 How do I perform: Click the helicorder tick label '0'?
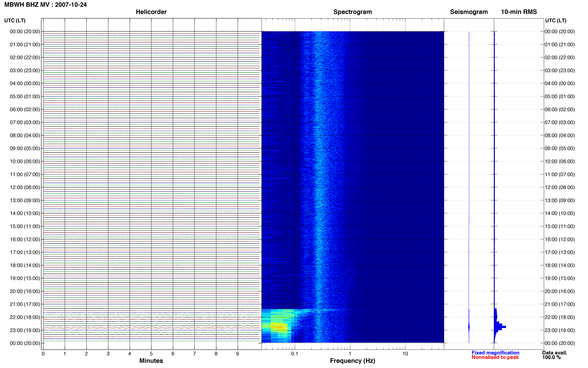[x=43, y=354]
